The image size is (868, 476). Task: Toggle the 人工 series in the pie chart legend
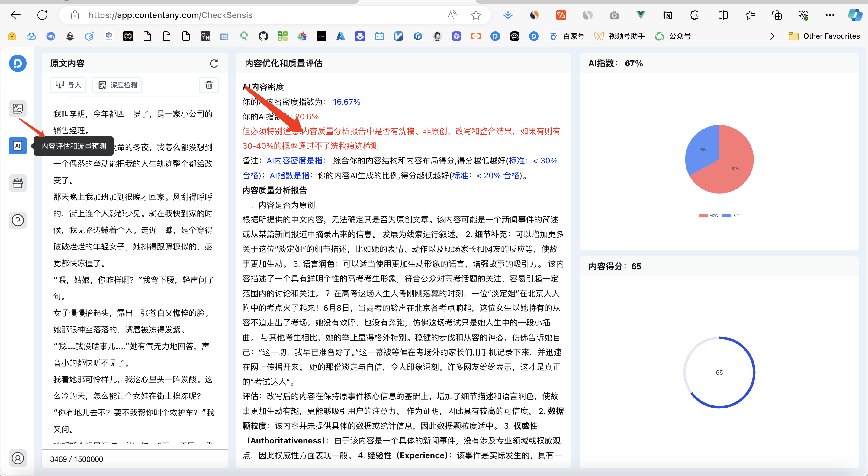tap(731, 215)
